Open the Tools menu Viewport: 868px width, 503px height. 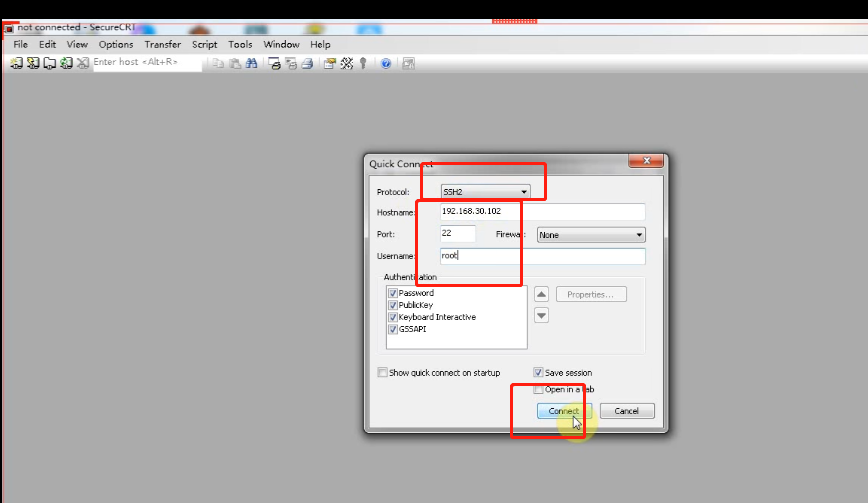[x=240, y=44]
